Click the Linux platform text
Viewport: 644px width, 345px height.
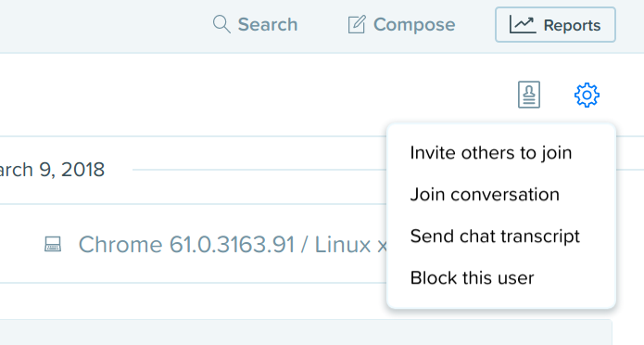tap(343, 245)
